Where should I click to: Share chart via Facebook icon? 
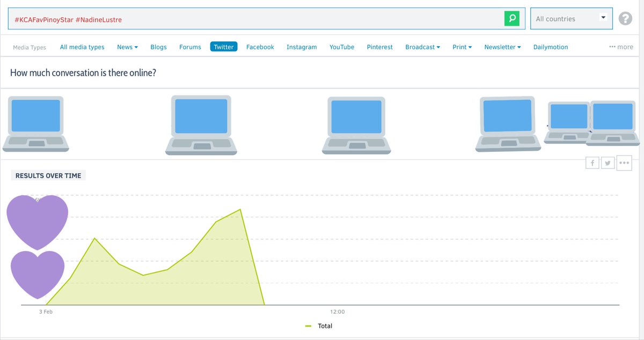tap(592, 163)
